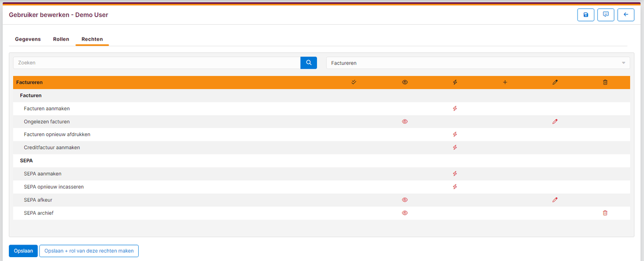
Task: Select the Facturen aanmaken row label
Action: (46, 108)
